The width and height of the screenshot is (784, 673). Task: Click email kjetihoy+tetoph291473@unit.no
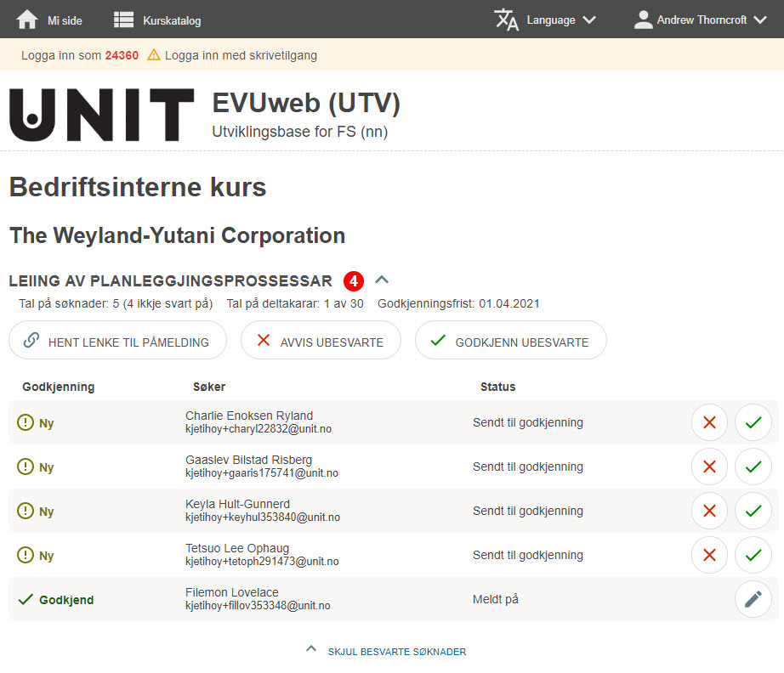point(262,562)
